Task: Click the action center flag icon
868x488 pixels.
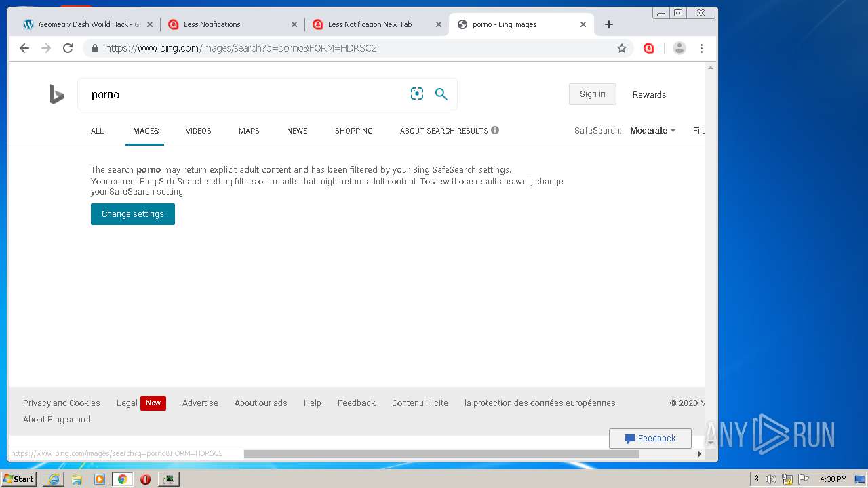Action: pyautogui.click(x=804, y=479)
